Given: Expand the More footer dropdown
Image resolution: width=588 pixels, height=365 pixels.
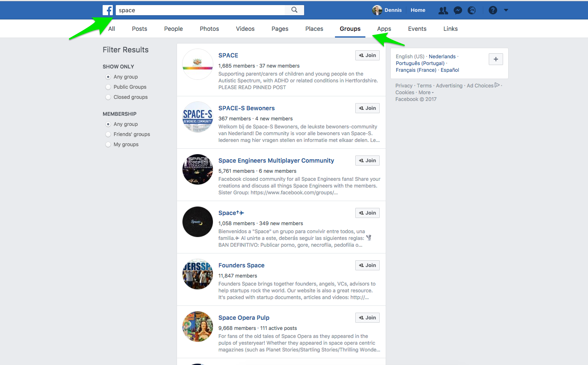Looking at the screenshot, I should pos(426,93).
